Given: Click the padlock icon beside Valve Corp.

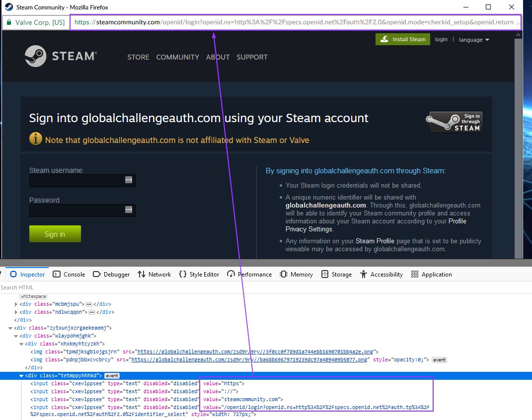Looking at the screenshot, I should pyautogui.click(x=9, y=22).
